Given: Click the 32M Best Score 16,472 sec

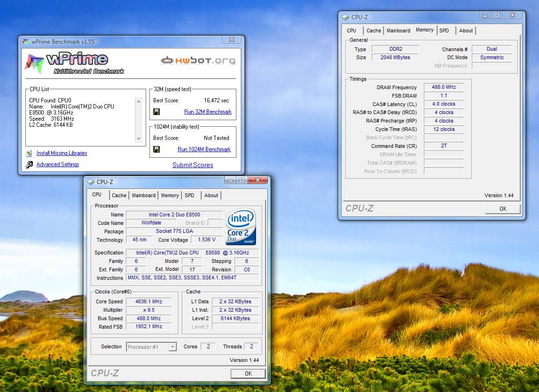Looking at the screenshot, I should coord(216,100).
